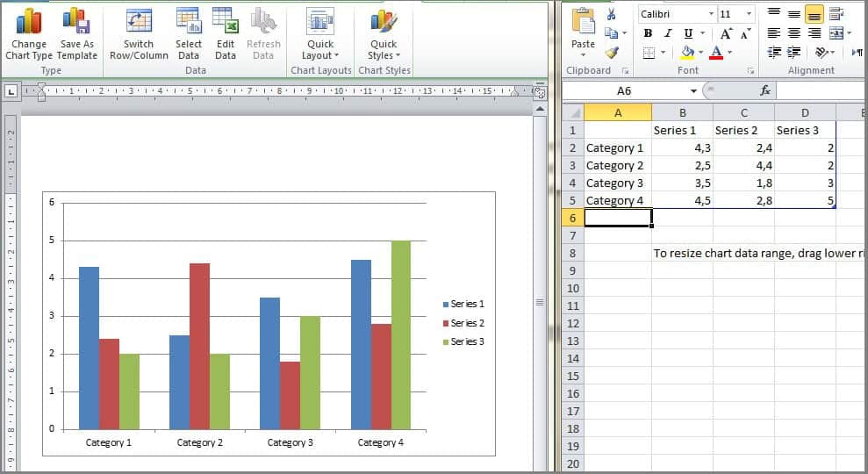The image size is (868, 474).
Task: Toggle Bold formatting
Action: pyautogui.click(x=648, y=33)
